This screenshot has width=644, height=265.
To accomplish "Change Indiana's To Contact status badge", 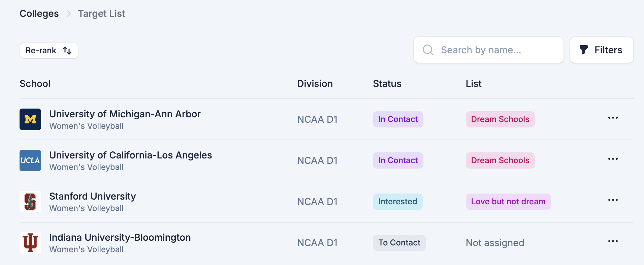I will (x=399, y=243).
